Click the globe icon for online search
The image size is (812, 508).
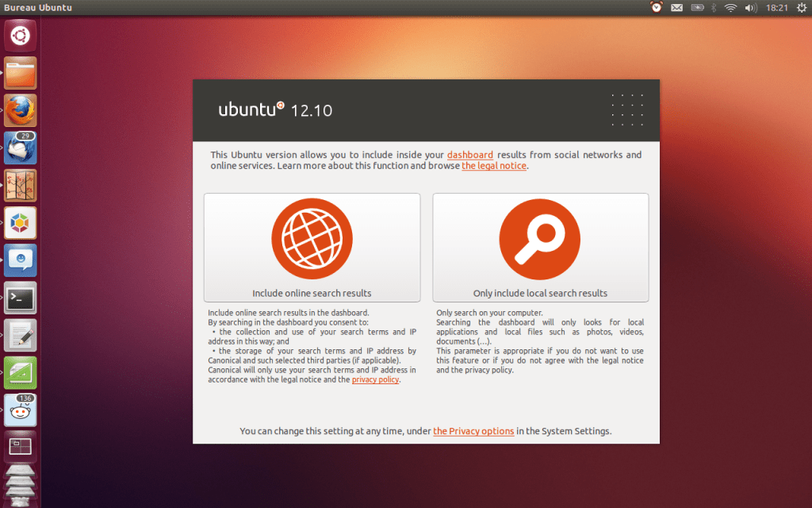tap(312, 237)
